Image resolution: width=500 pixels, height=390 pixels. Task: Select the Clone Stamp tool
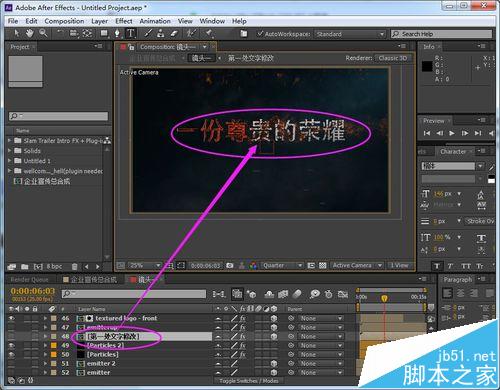click(x=161, y=33)
